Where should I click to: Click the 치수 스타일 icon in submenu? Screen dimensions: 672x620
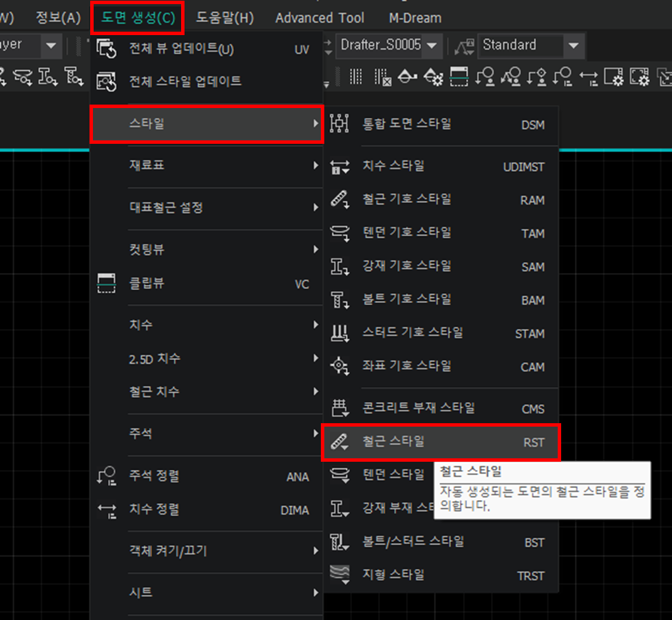[339, 167]
